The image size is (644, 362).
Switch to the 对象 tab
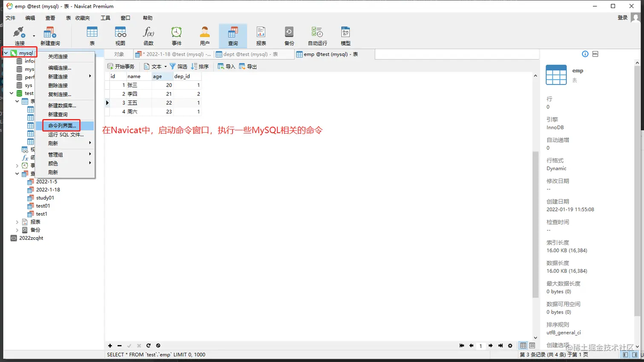point(119,54)
